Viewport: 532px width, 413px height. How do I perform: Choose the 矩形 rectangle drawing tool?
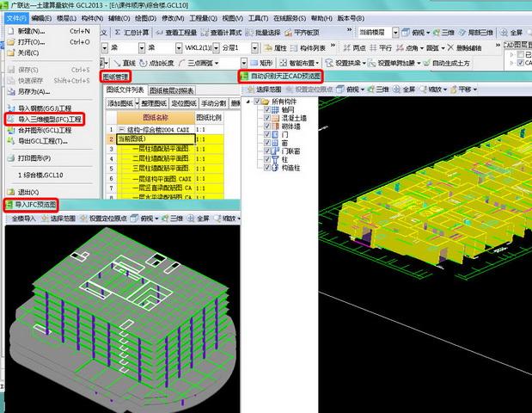click(261, 63)
